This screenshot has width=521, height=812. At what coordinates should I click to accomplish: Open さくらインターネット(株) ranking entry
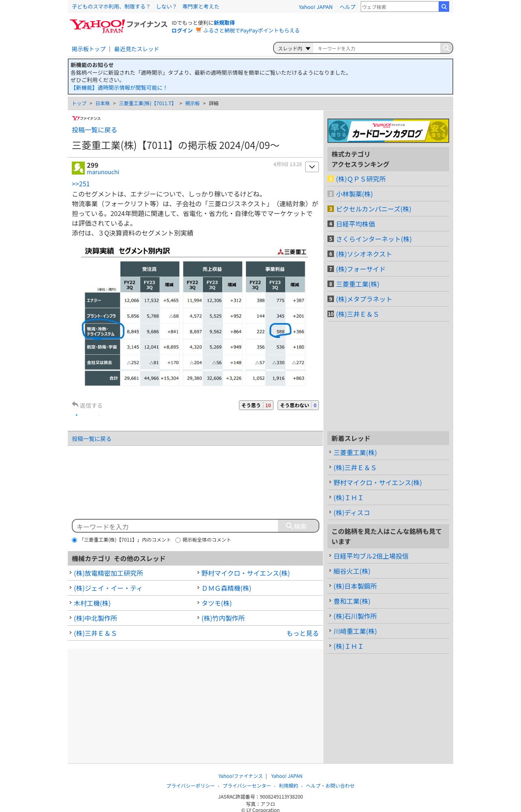click(x=374, y=239)
